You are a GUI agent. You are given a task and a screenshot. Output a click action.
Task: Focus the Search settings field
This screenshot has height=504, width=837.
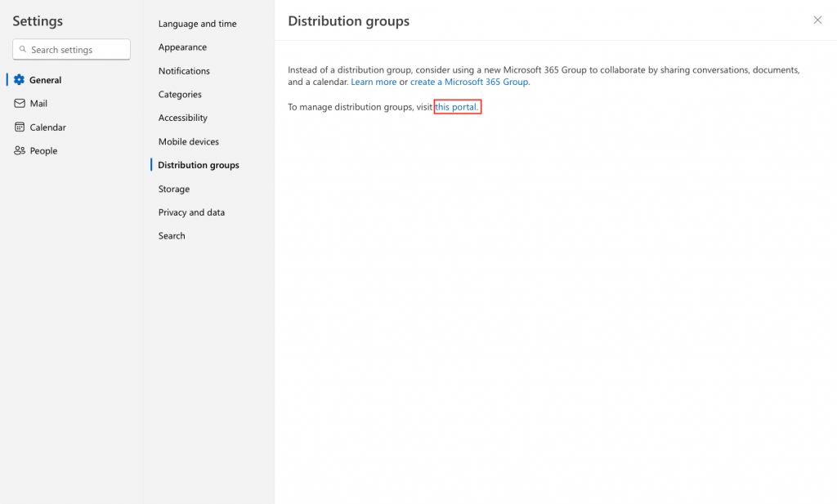point(72,49)
